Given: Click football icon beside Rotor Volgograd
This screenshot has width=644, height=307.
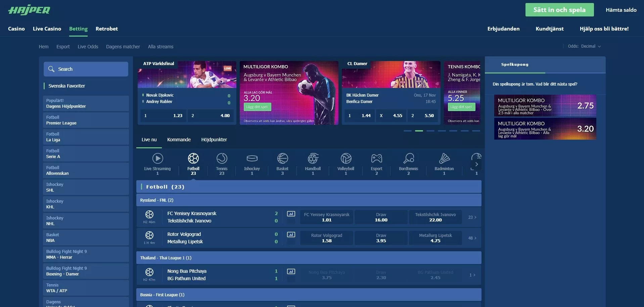Looking at the screenshot, I should [x=149, y=235].
